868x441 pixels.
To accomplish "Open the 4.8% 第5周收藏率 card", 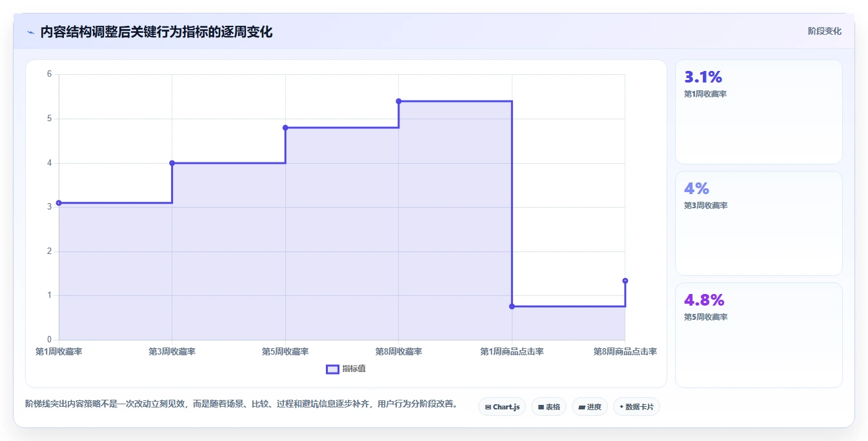I will (759, 335).
